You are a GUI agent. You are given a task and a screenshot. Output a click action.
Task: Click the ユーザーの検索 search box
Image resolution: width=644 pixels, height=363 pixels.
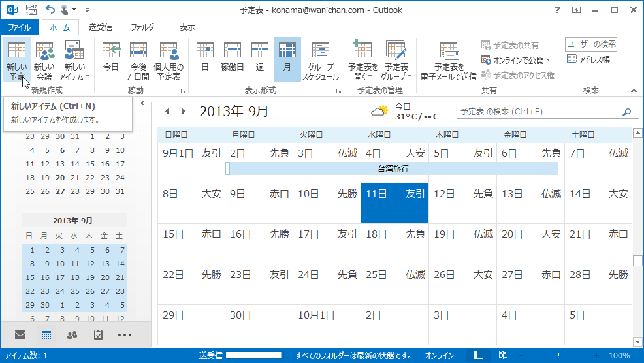[x=591, y=44]
